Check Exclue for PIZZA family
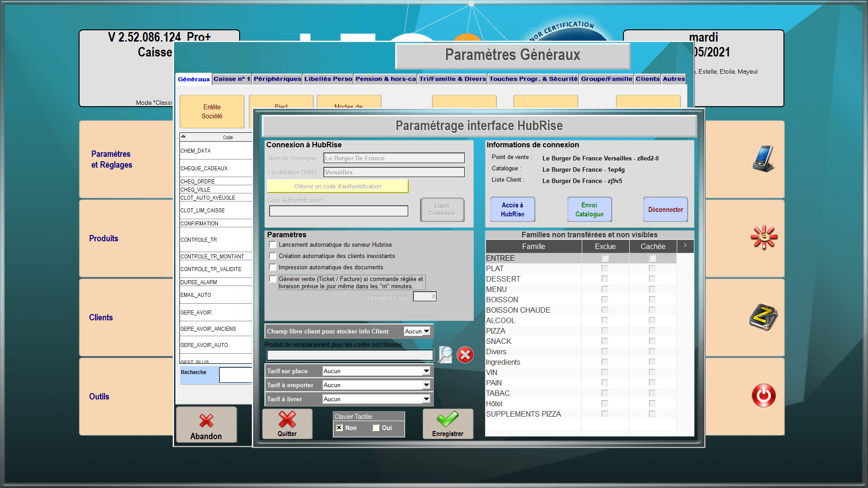This screenshot has height=488, width=868. [x=605, y=331]
